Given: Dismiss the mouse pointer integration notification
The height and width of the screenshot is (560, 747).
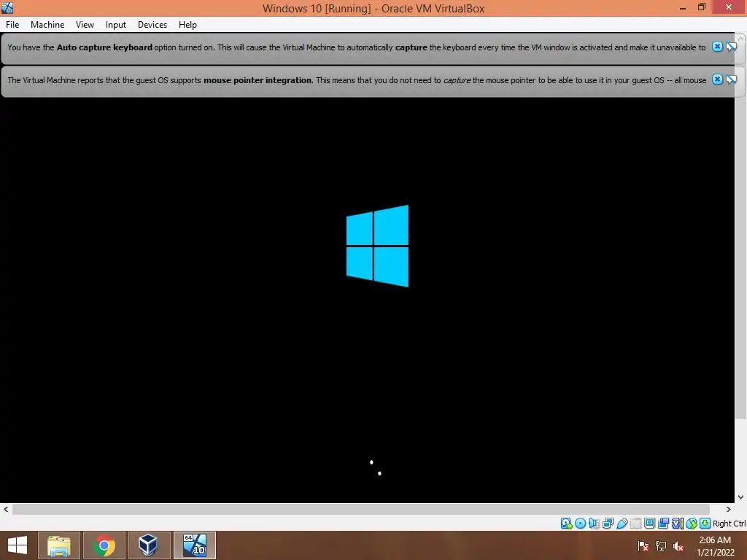Looking at the screenshot, I should (717, 79).
